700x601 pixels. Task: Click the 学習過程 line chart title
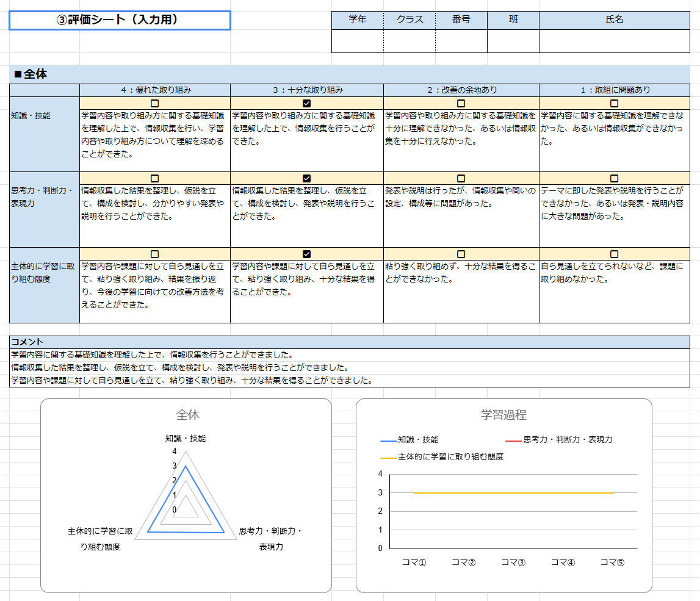tap(503, 415)
